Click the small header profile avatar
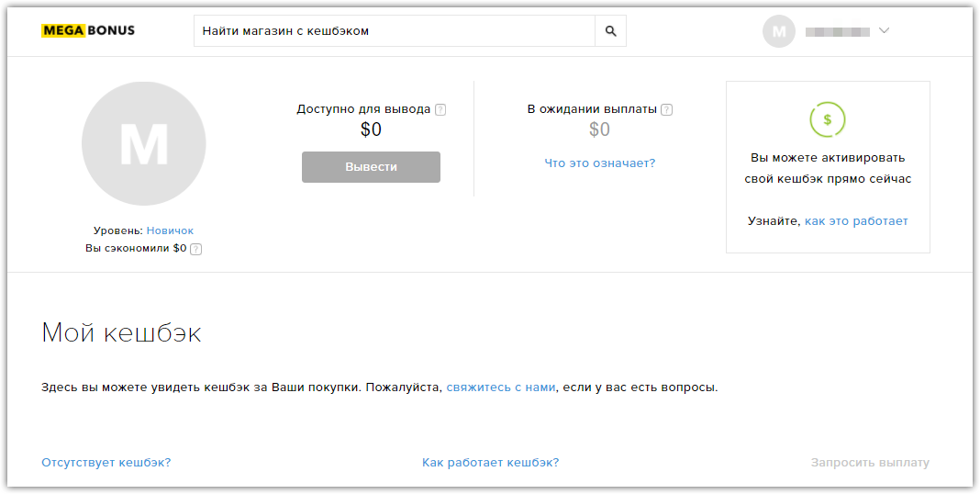980x494 pixels. pos(779,31)
